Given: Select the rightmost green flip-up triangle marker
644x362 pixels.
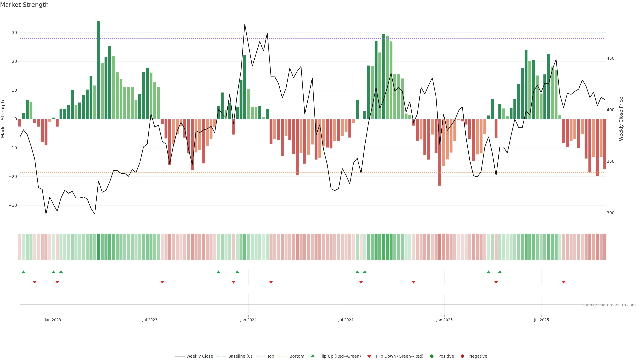Looking at the screenshot, I should 500,272.
